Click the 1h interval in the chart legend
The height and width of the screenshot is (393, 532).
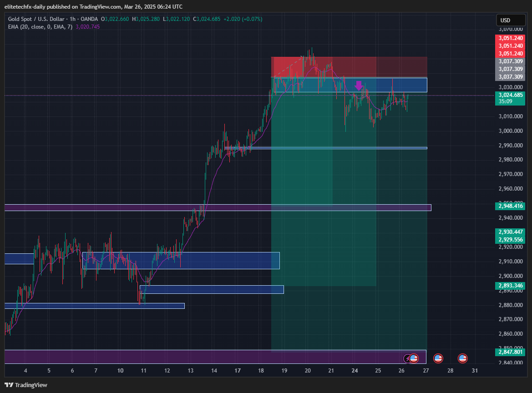pos(73,19)
